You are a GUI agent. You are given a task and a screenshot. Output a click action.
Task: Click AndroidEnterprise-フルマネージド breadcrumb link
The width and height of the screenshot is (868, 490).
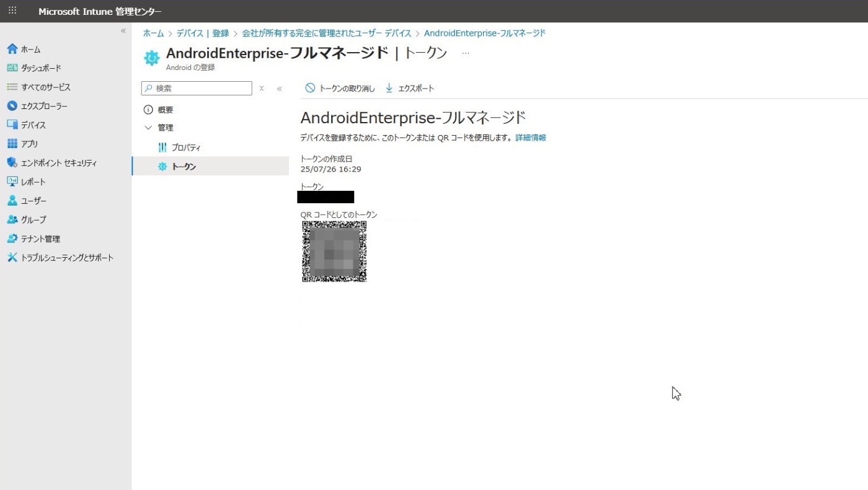coord(485,33)
